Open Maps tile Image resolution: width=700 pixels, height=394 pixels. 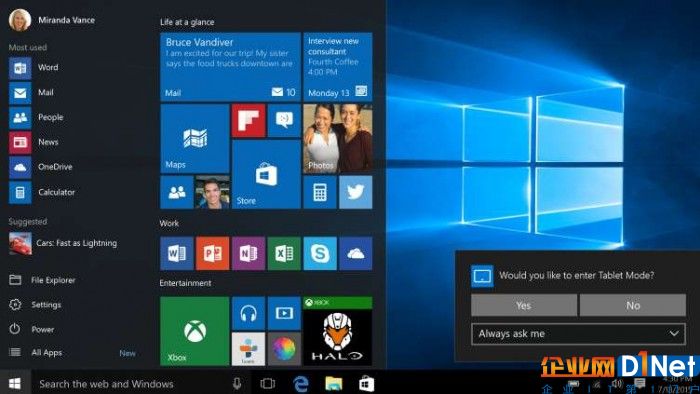(x=195, y=138)
